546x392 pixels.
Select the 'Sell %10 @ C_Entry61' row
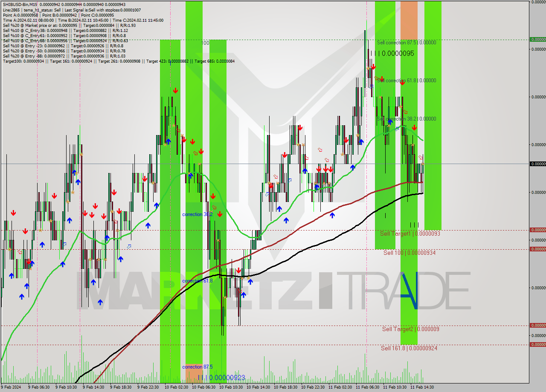pos(64,35)
